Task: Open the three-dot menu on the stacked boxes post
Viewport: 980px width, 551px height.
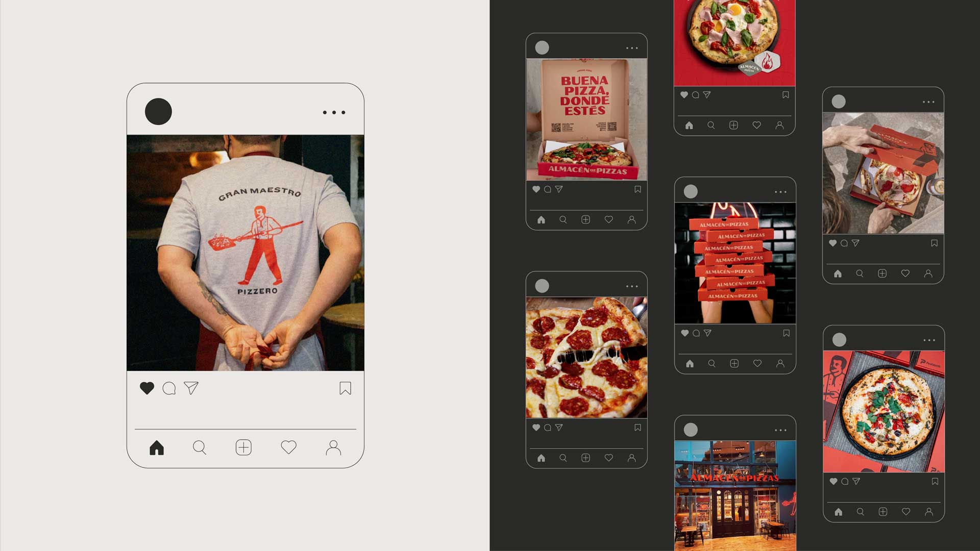Action: (780, 192)
